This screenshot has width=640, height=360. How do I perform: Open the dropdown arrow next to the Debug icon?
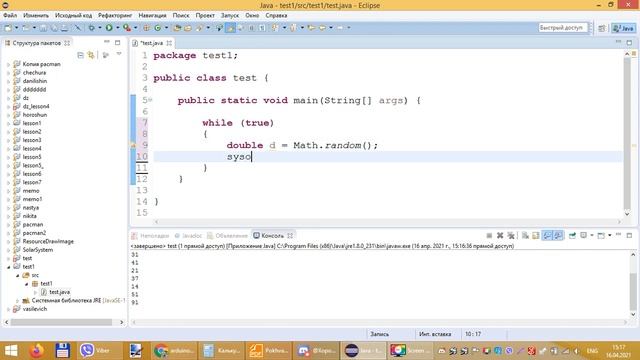100,28
